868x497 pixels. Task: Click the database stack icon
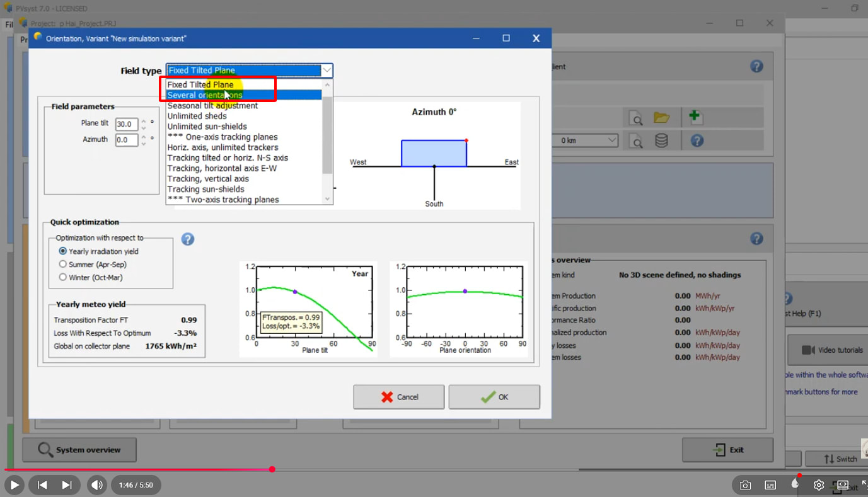[661, 140]
